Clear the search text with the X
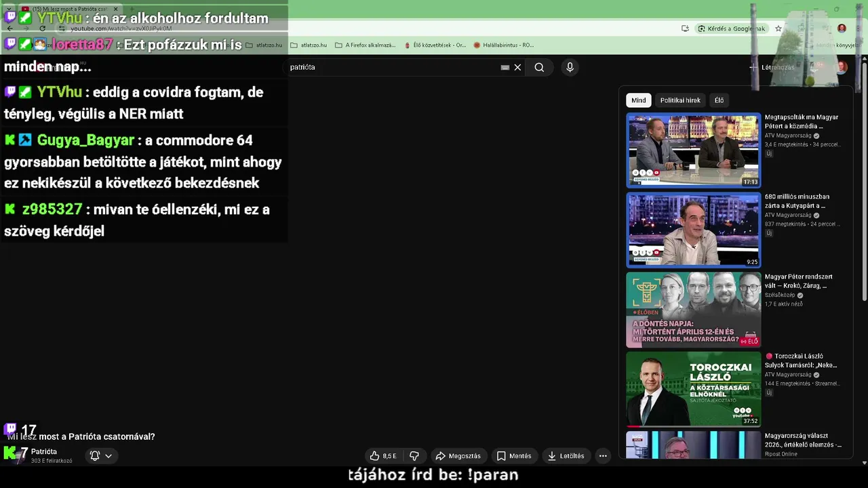868x488 pixels. pos(517,67)
